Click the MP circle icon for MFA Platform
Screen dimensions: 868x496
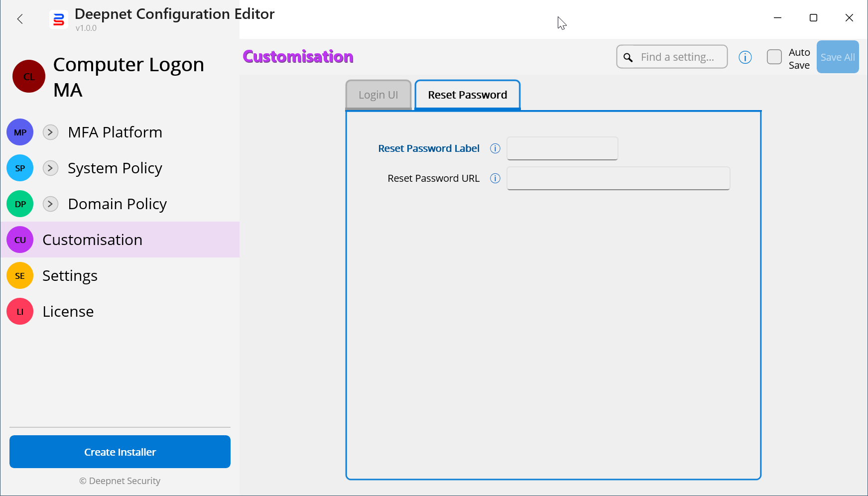coord(20,132)
